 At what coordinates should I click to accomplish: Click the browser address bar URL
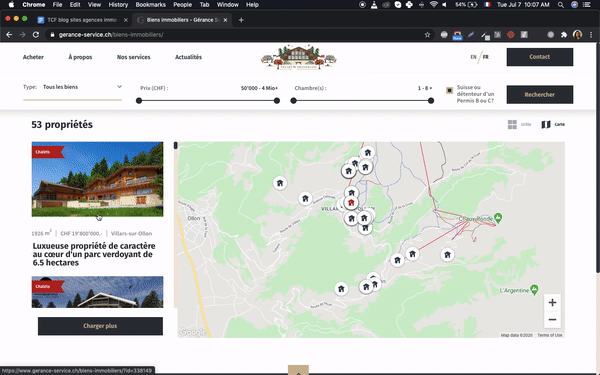pos(111,35)
